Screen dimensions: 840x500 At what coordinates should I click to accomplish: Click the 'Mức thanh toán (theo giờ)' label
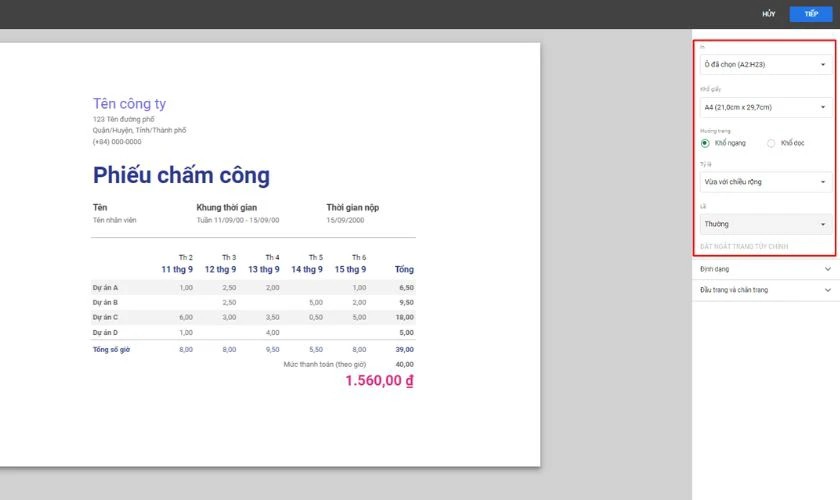325,364
